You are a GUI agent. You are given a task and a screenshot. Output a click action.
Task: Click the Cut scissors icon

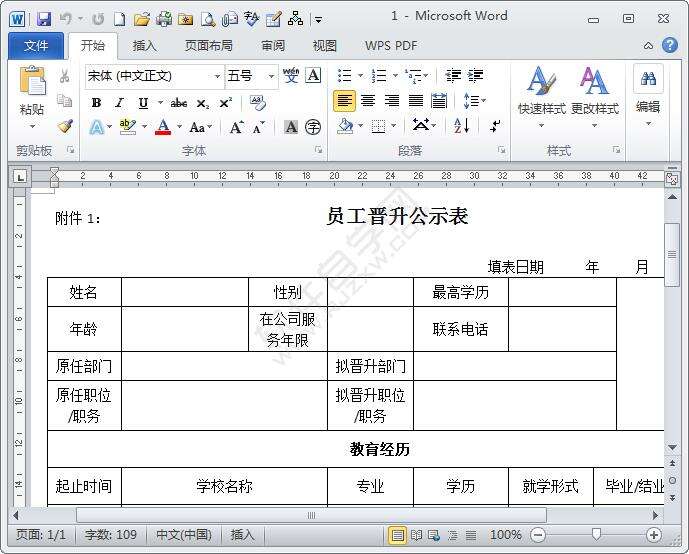[64, 76]
